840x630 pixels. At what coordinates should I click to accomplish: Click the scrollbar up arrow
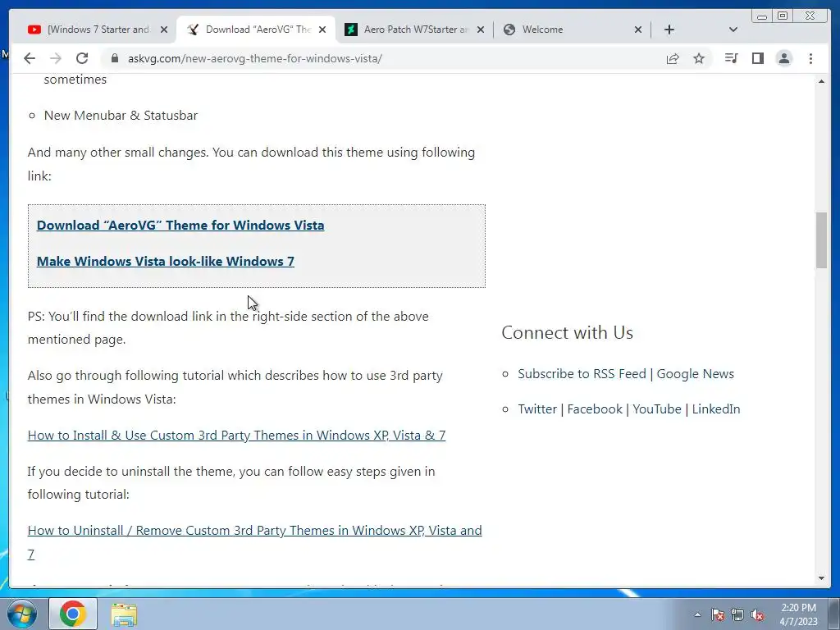coord(821,81)
